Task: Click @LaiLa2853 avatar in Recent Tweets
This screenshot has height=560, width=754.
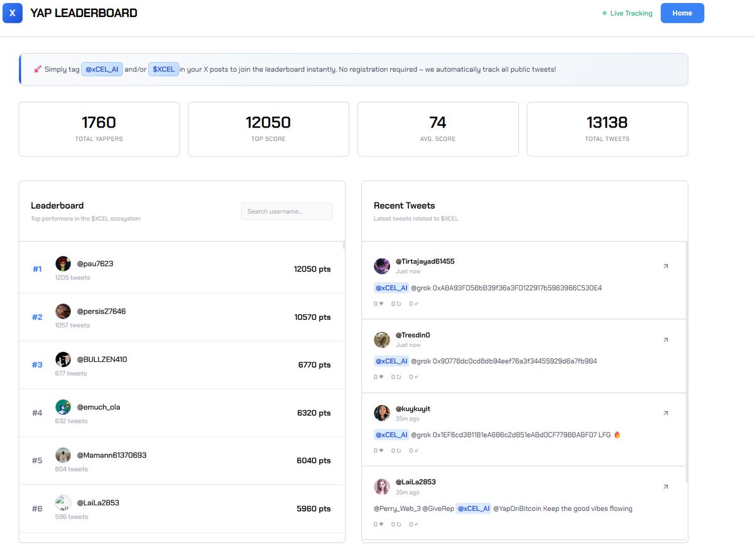Action: click(x=382, y=486)
